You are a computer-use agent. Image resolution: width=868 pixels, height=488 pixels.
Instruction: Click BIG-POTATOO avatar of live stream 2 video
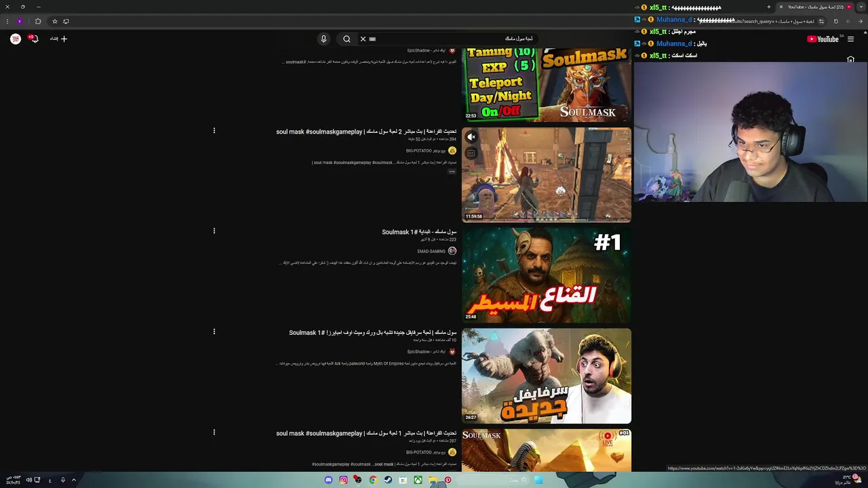tap(452, 151)
